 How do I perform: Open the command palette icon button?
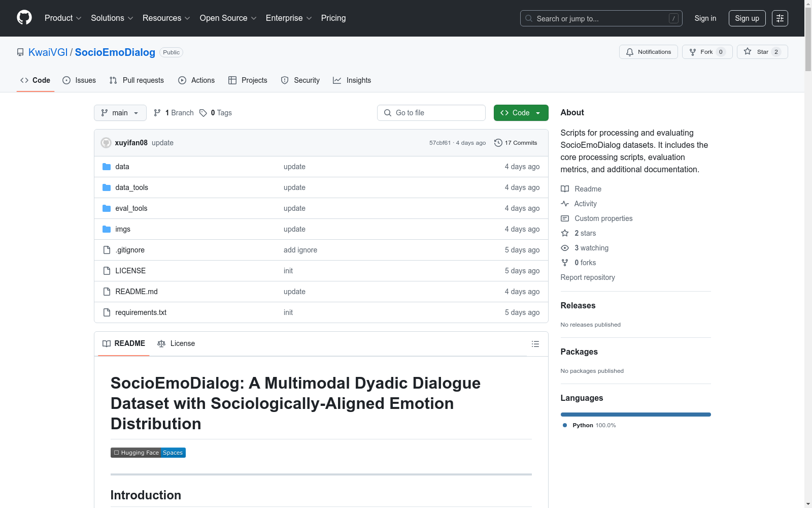point(780,18)
